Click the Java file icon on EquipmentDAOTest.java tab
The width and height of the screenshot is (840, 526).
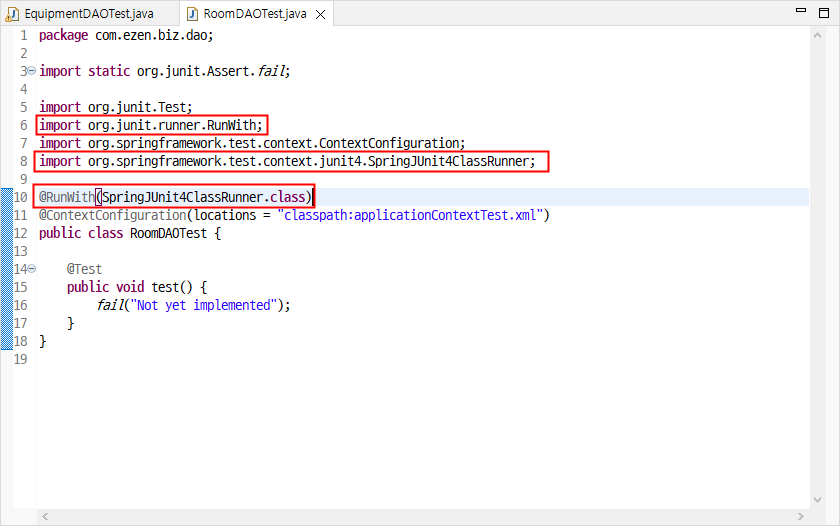12,14
